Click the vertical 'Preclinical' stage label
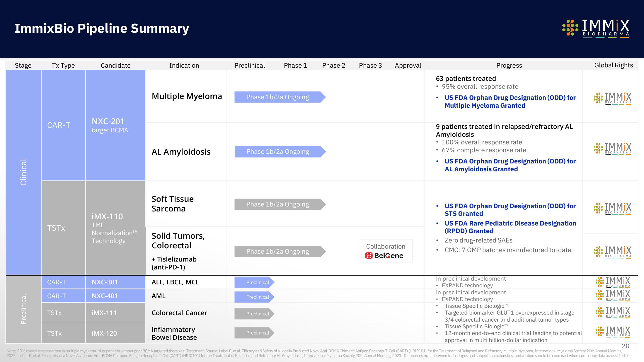 [23, 309]
